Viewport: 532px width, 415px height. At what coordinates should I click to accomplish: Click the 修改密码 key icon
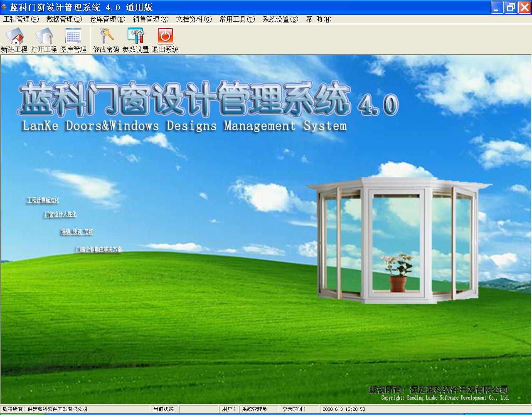tap(106, 36)
